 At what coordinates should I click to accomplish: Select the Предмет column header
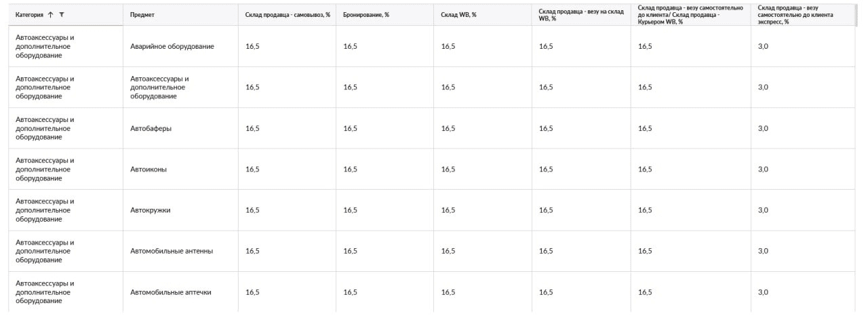[x=141, y=15]
